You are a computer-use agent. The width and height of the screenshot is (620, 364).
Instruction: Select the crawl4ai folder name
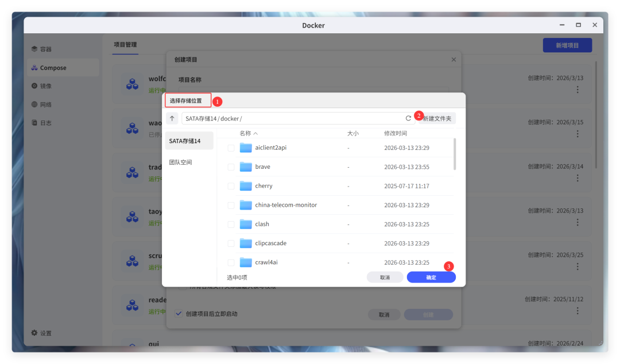(x=266, y=262)
